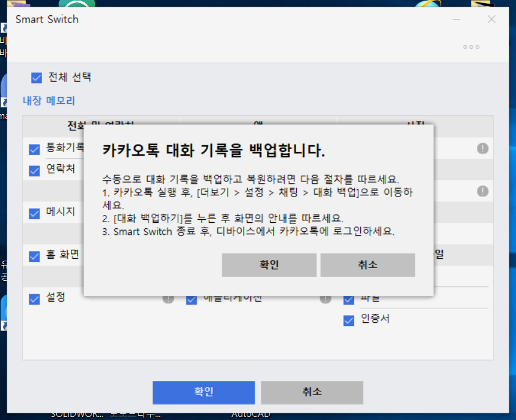Screen dimensions: 516x420
Task: Click the dialog title 카카오톡 대화 기록을 백업합니다
Action: pyautogui.click(x=214, y=151)
